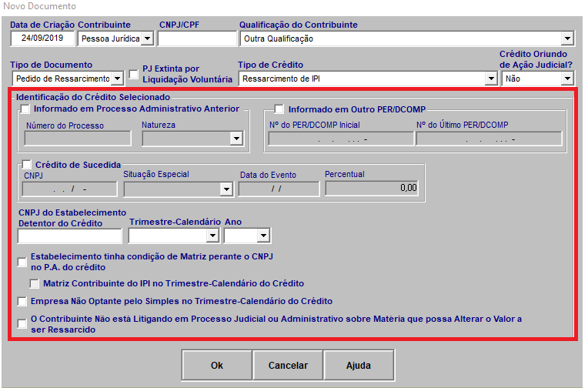
Task: Toggle the Crédito de Sucedida checkbox
Action: (27, 165)
